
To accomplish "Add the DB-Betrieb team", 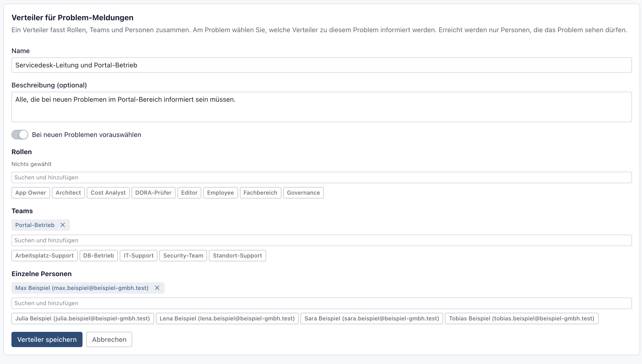I will click(98, 256).
